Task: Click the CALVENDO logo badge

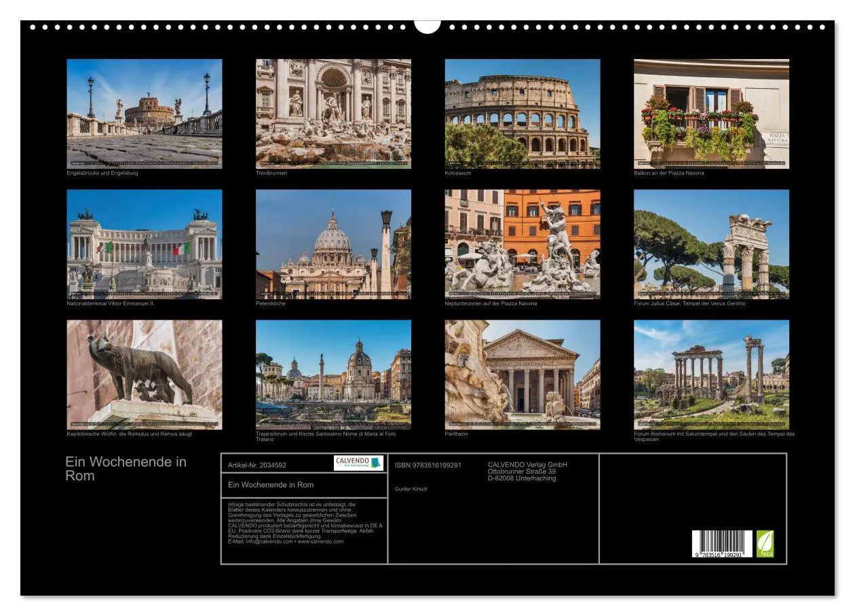Action: coord(358,463)
